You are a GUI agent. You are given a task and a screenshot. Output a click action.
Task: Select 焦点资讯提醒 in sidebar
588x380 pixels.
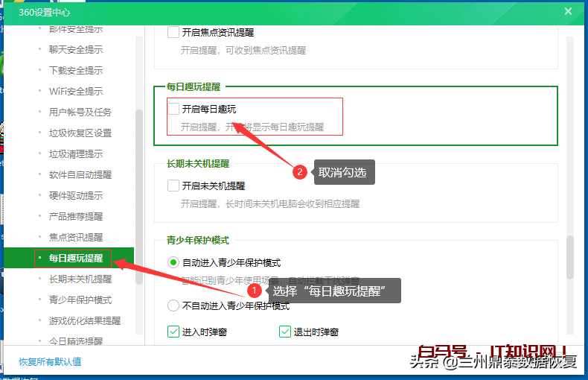pos(76,237)
